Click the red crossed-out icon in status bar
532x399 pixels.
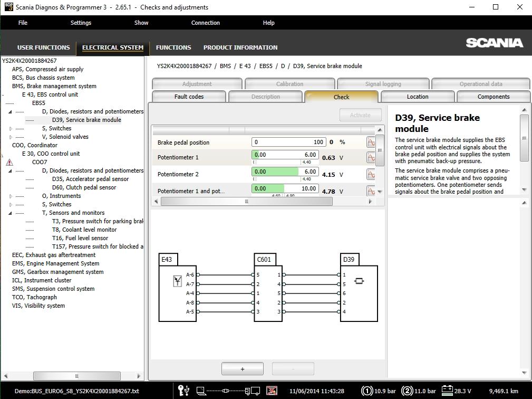point(272,391)
